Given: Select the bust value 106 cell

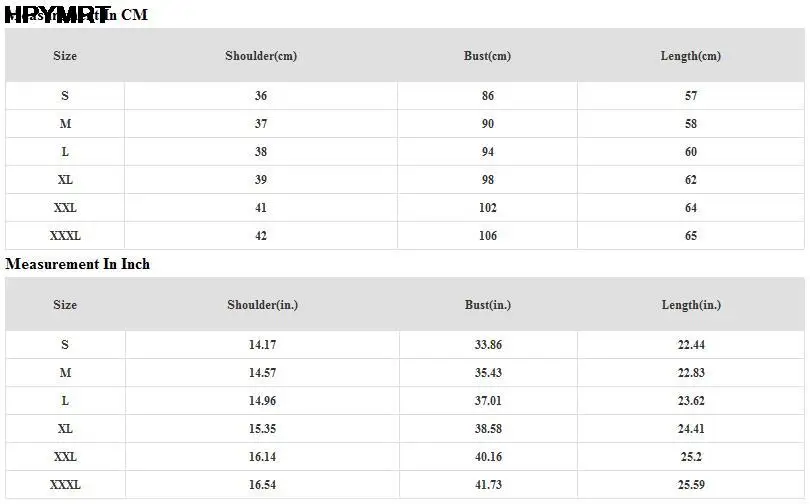Looking at the screenshot, I should [x=487, y=236].
